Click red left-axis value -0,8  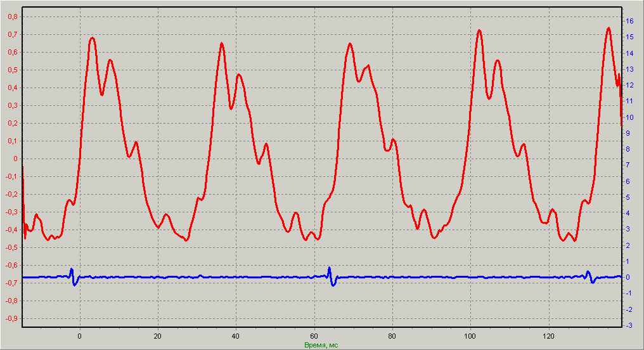11,301
